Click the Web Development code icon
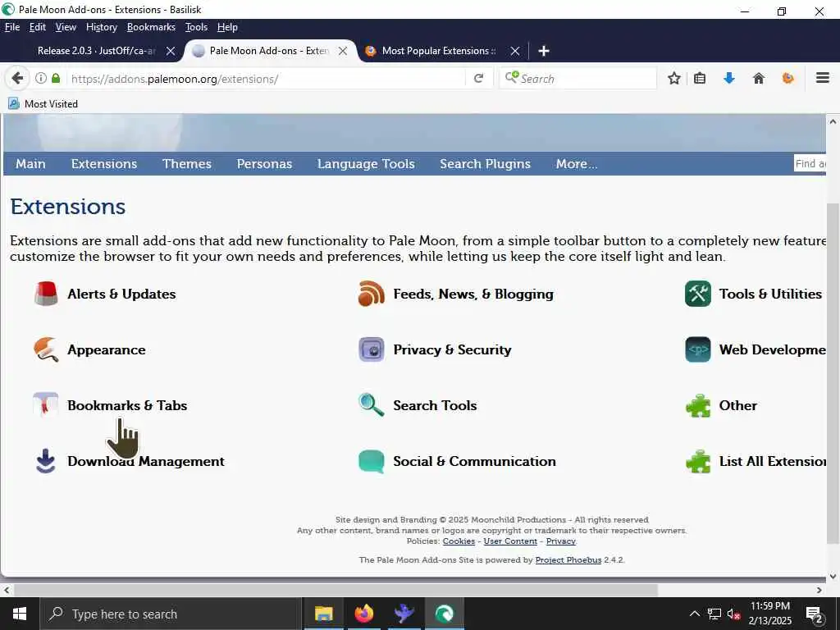The image size is (840, 630). pyautogui.click(x=697, y=349)
